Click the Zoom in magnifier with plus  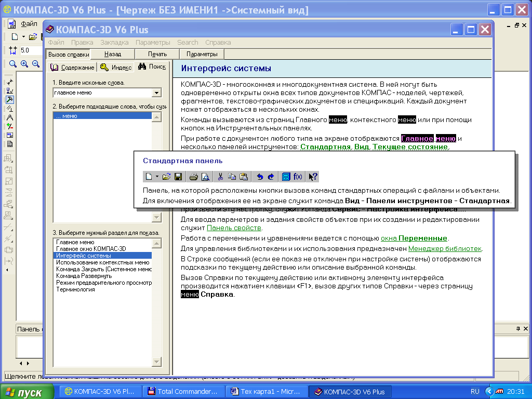tap(24, 64)
